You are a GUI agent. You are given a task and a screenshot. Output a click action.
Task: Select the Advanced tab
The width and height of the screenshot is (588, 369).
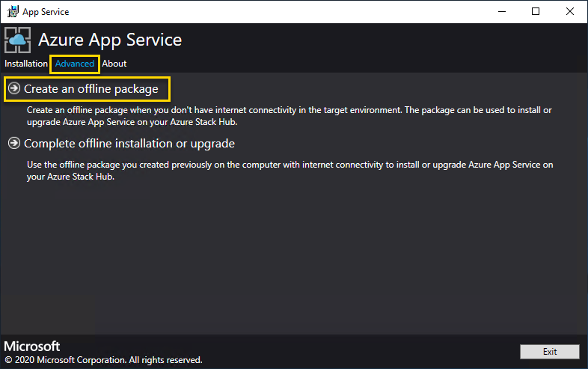[x=75, y=64]
